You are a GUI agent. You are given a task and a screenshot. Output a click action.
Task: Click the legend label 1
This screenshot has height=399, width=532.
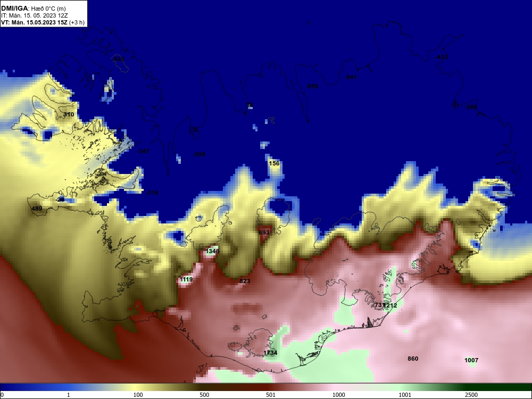pos(69,395)
